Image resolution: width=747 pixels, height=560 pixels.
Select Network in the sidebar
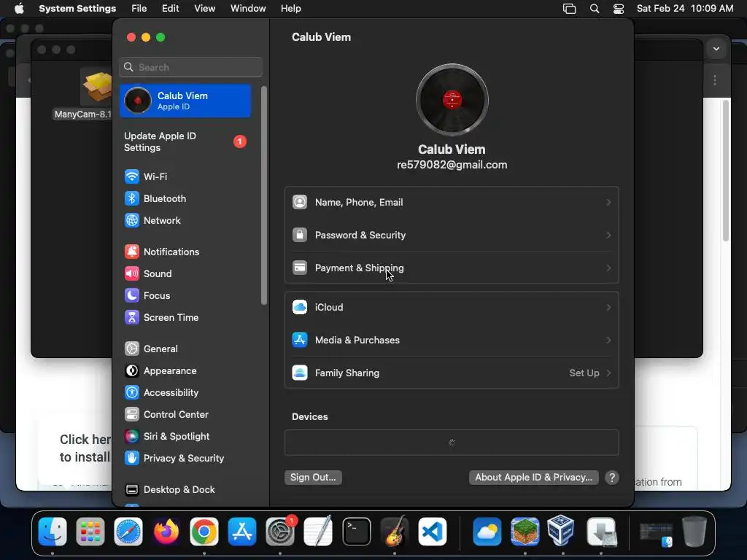tap(152, 220)
